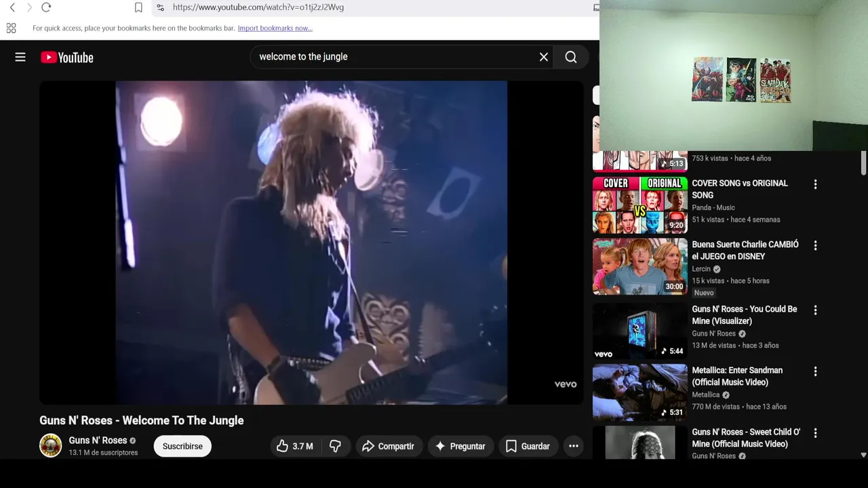Image resolution: width=868 pixels, height=488 pixels.
Task: Open Guns N' Roses channel avatar
Action: tap(50, 445)
